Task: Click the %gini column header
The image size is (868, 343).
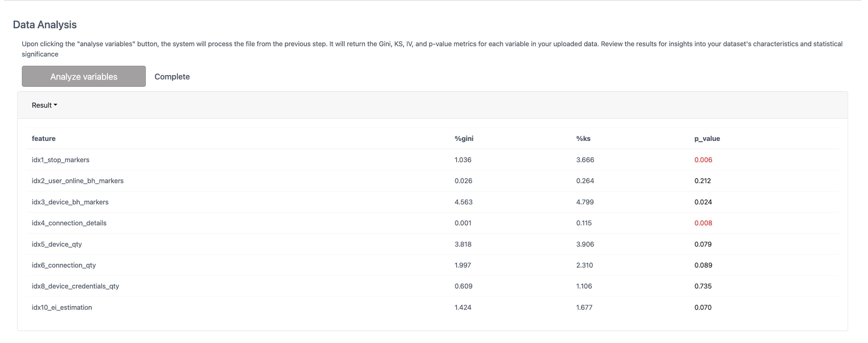Action: (x=464, y=138)
